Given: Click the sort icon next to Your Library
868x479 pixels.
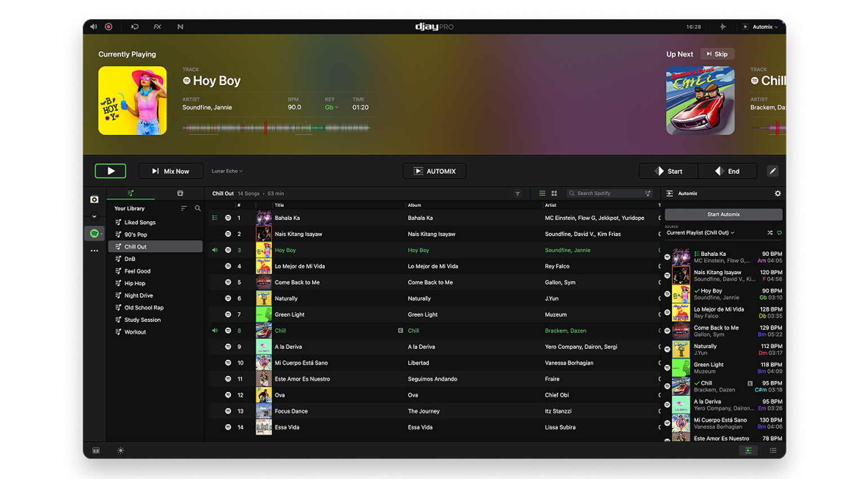Looking at the screenshot, I should (x=184, y=208).
